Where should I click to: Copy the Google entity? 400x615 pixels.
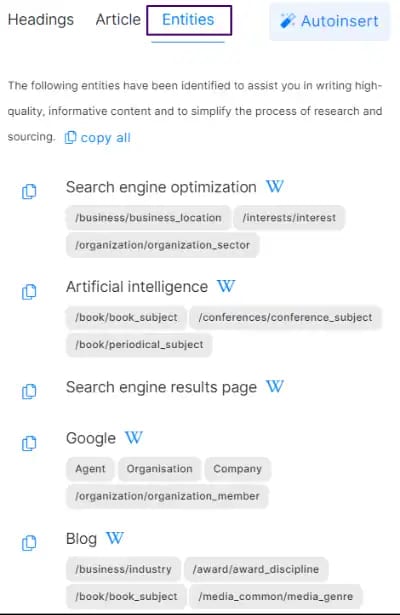(x=29, y=443)
